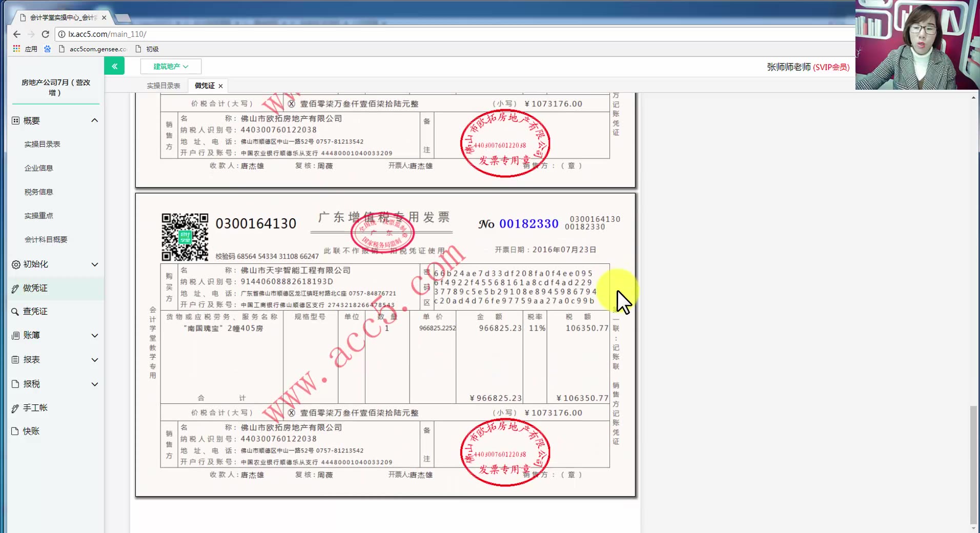The height and width of the screenshot is (533, 980).
Task: Open 实操重点 in the sidebar
Action: coord(39,216)
